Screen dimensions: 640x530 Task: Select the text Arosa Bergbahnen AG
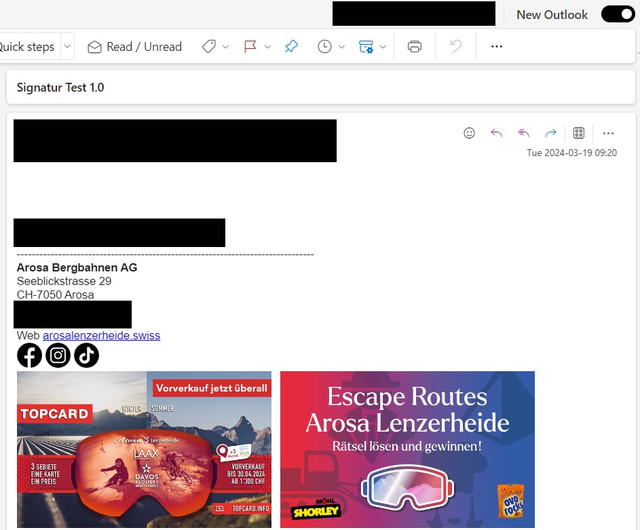click(77, 268)
